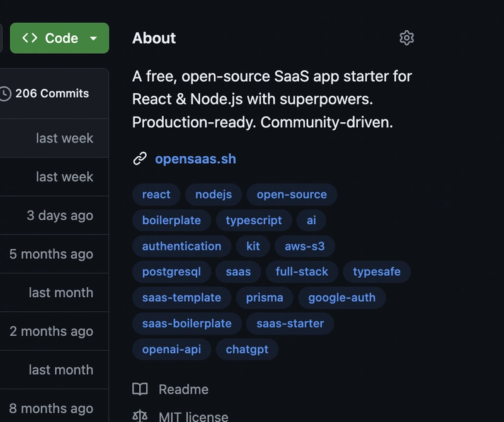
Task: Select the chatgpt topic tag
Action: point(247,349)
